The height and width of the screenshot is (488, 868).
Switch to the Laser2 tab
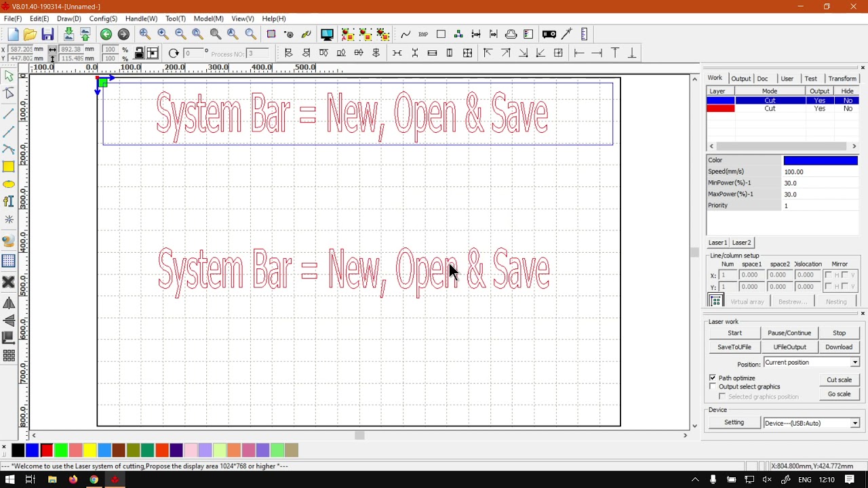pyautogui.click(x=741, y=242)
